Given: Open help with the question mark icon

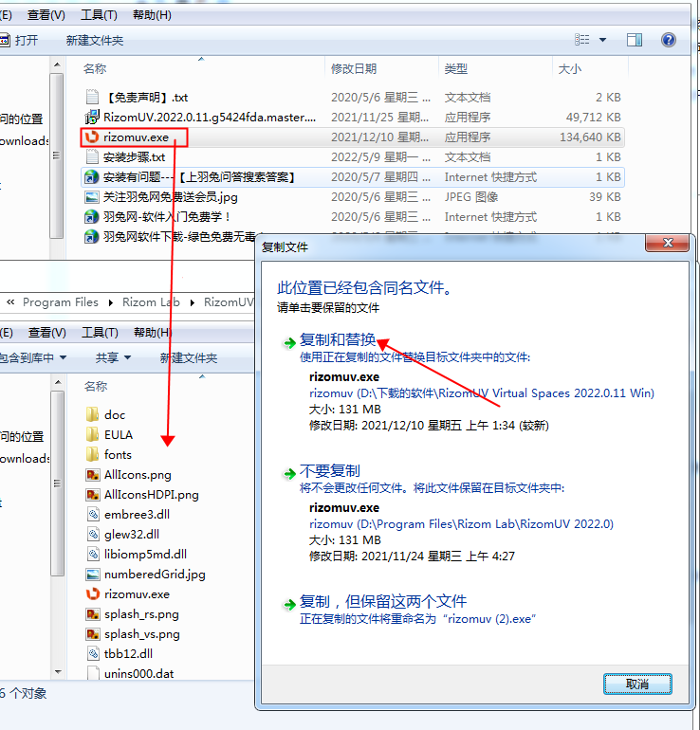Looking at the screenshot, I should [669, 40].
